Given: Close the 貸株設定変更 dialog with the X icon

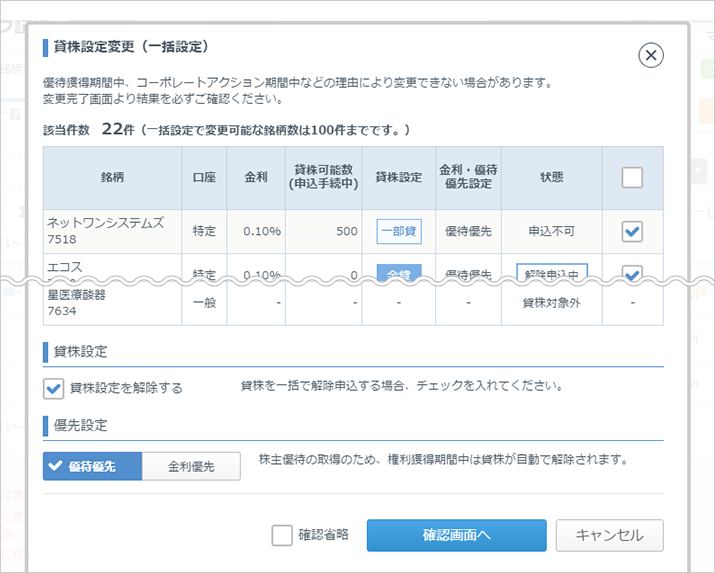Looking at the screenshot, I should [651, 55].
